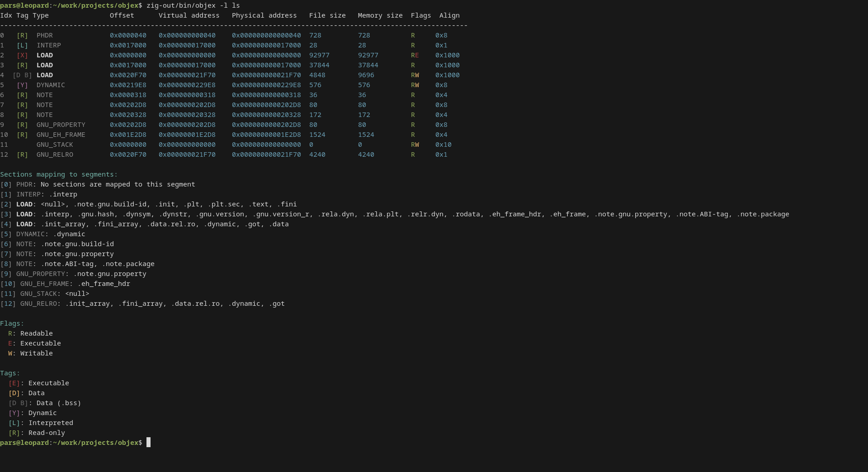Screen dimensions: 868x472
Task: Click the 'Physical address' column header
Action: click(x=264, y=15)
